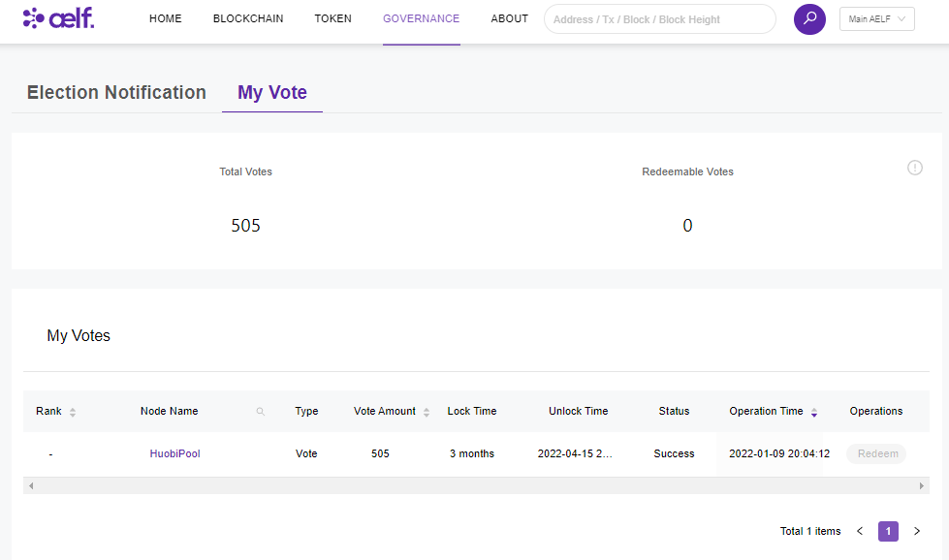Go to previous page arrow
Viewport: 949px width, 560px height.
[860, 531]
